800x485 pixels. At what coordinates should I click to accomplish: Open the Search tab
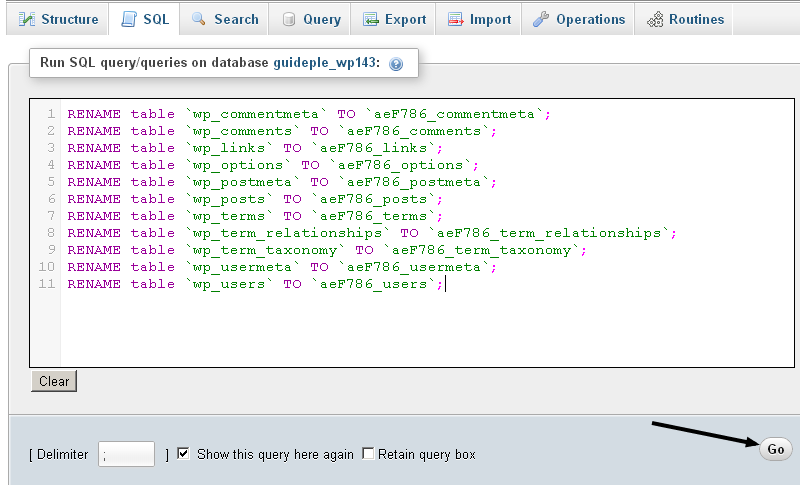pyautogui.click(x=224, y=19)
